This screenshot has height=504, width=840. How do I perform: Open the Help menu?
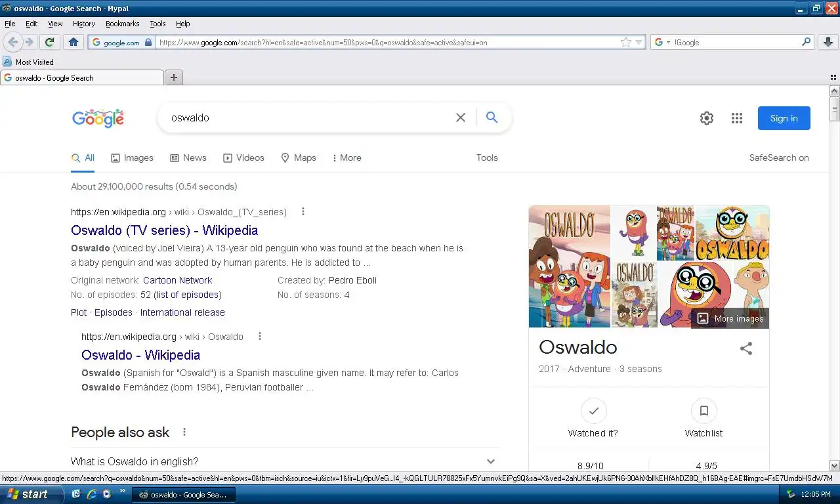pyautogui.click(x=183, y=24)
